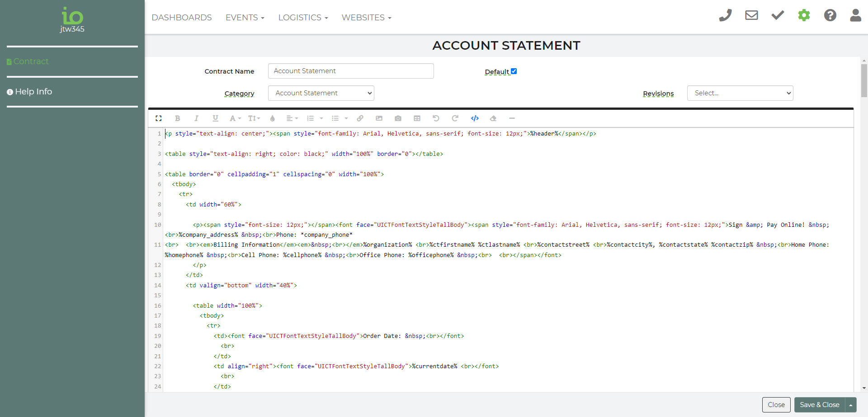Screen dimensions: 868x417
Task: Toggle fullscreen mode in the editor toolbar
Action: (x=159, y=118)
